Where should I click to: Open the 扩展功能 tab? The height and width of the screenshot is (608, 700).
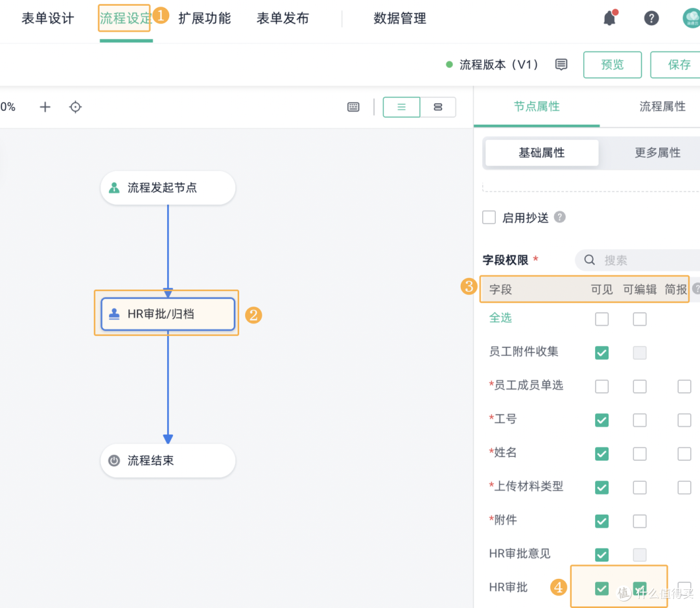204,18
